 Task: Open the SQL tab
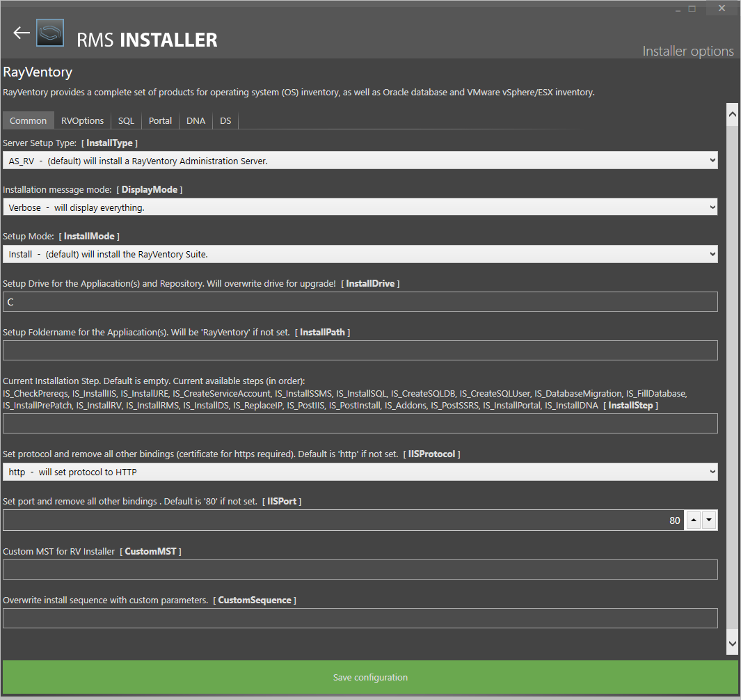coord(126,120)
